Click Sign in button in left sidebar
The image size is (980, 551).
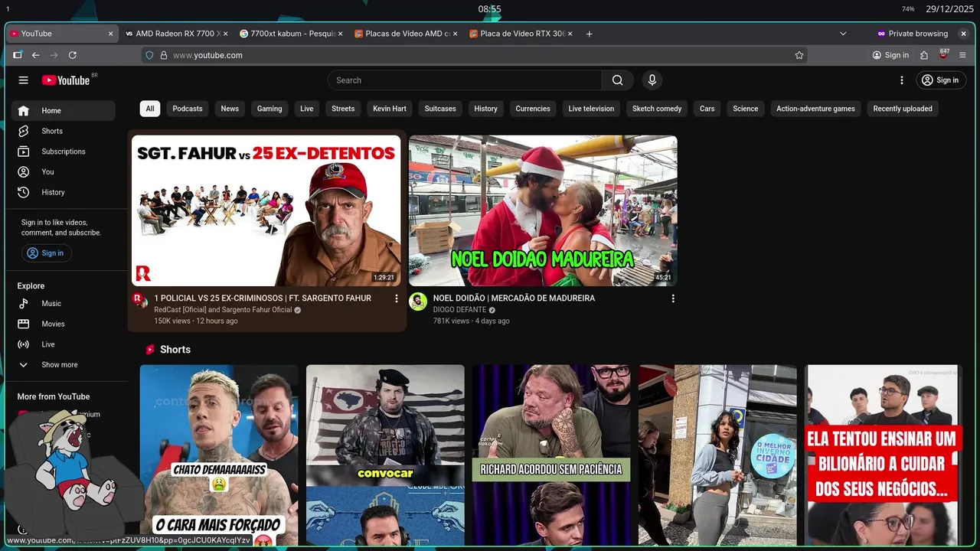(x=45, y=253)
